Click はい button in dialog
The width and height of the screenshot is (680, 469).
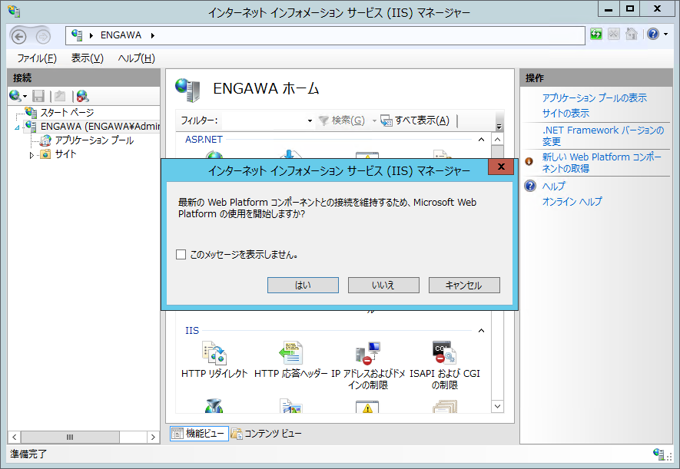[303, 285]
